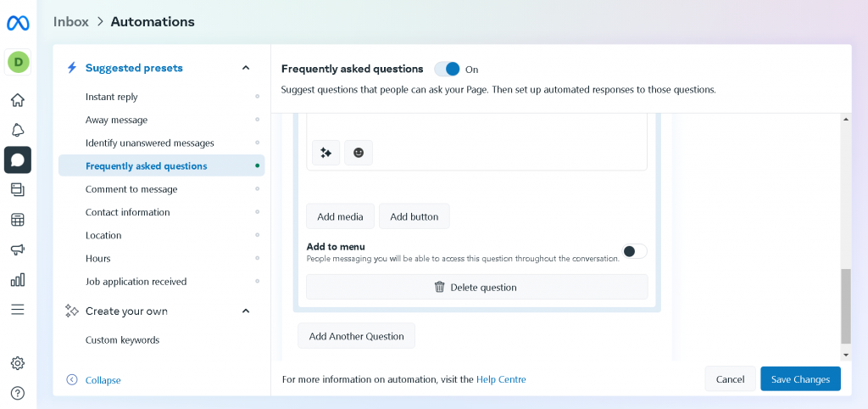Select the Away message preset

pos(116,120)
